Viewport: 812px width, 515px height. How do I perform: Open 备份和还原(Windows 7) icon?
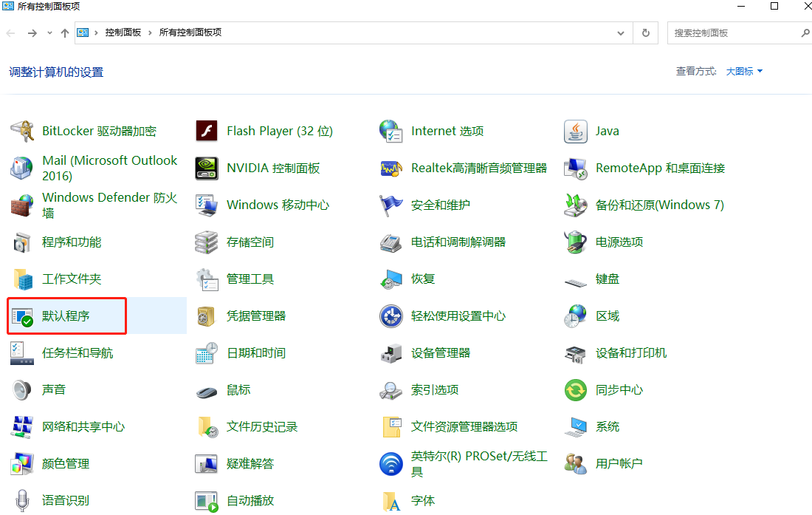coord(575,205)
